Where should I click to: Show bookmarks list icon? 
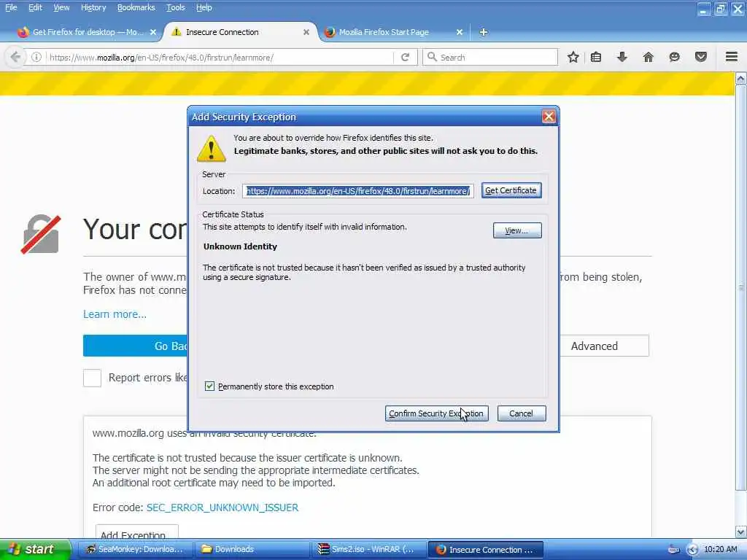[x=596, y=57]
